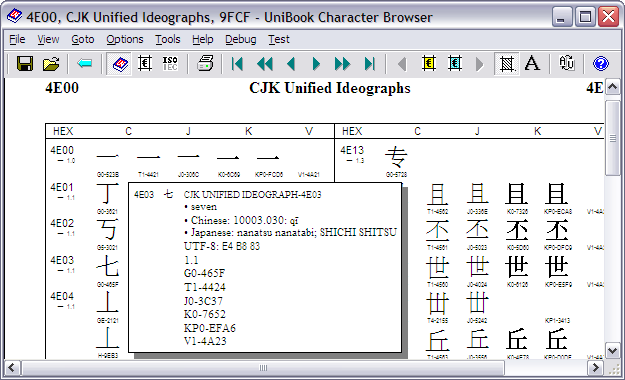Viewport: 625px width, 380px height.
Task: Click the glyph for 4E13 labeled G0-5728
Action: 396,157
